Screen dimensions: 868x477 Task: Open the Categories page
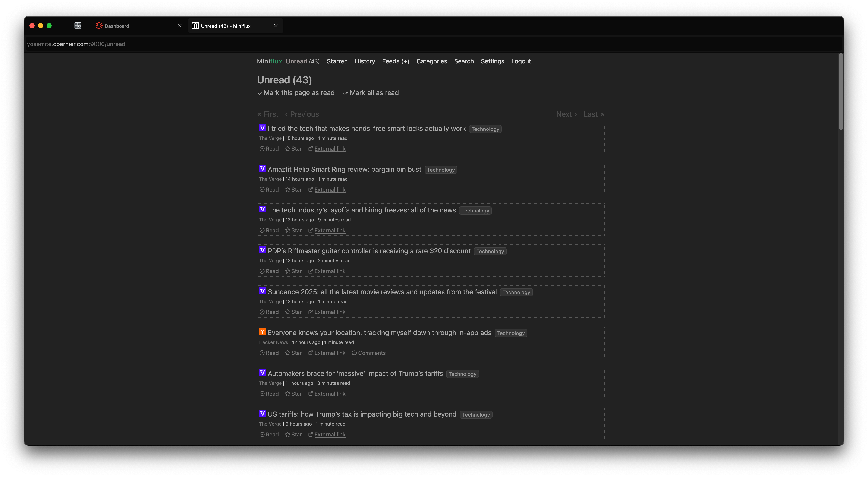tap(431, 61)
